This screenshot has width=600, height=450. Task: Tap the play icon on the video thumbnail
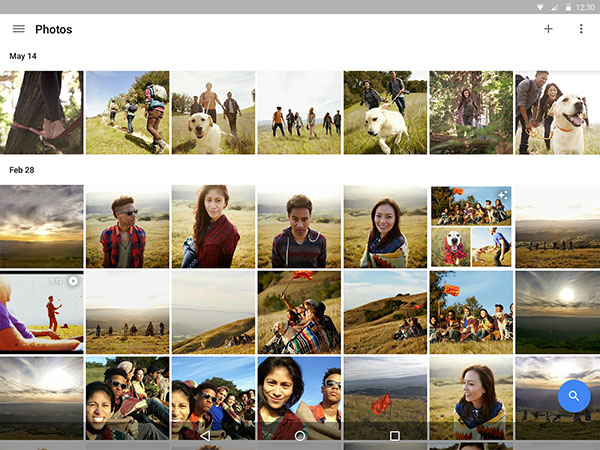[73, 282]
